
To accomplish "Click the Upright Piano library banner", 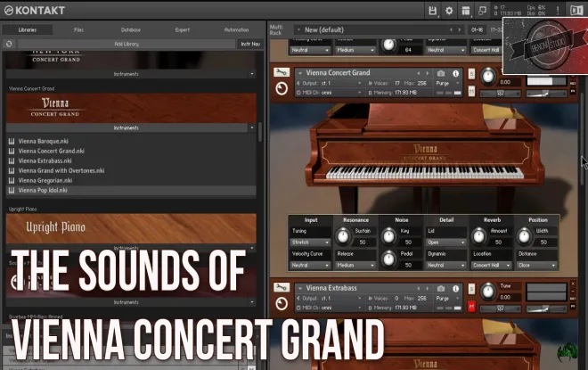I will (x=131, y=228).
